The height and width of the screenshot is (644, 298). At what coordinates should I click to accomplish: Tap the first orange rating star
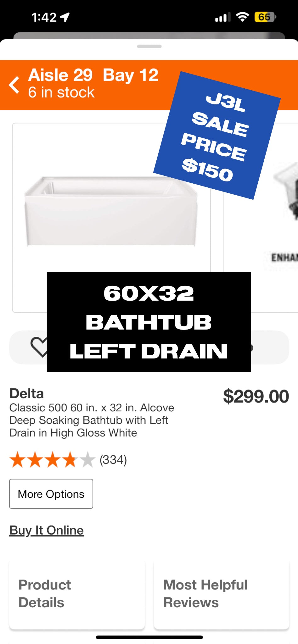(x=17, y=460)
